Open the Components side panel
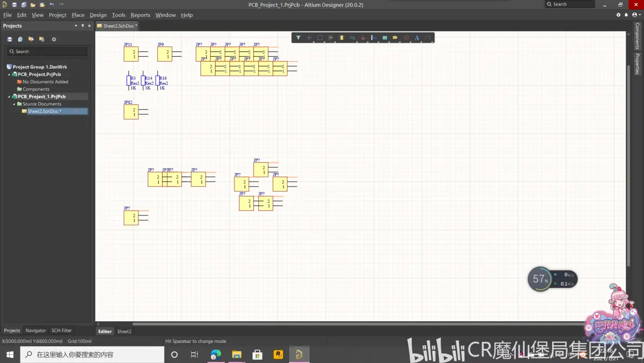Image resolution: width=644 pixels, height=363 pixels. [638, 36]
